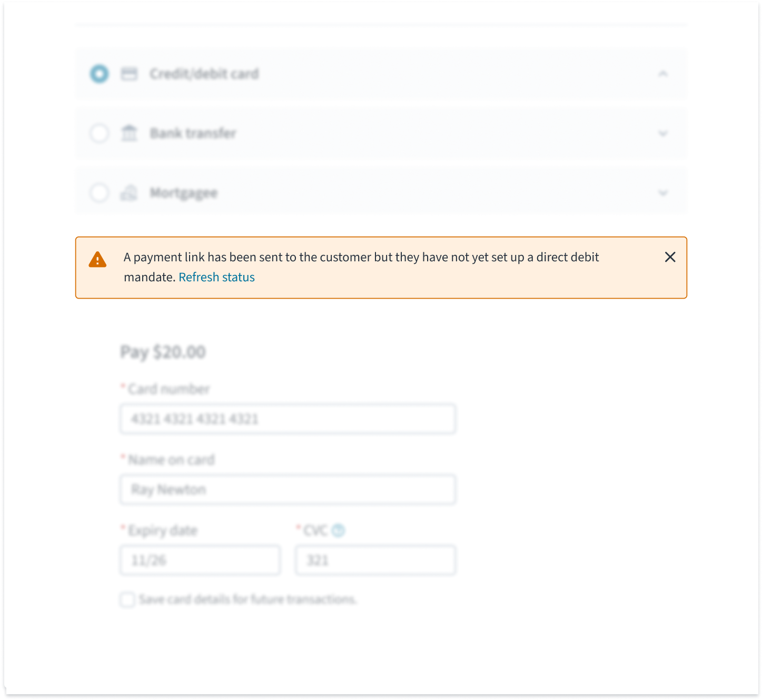Click the credit card icon beside Credit/debit card
This screenshot has height=700, width=762.
(x=128, y=74)
